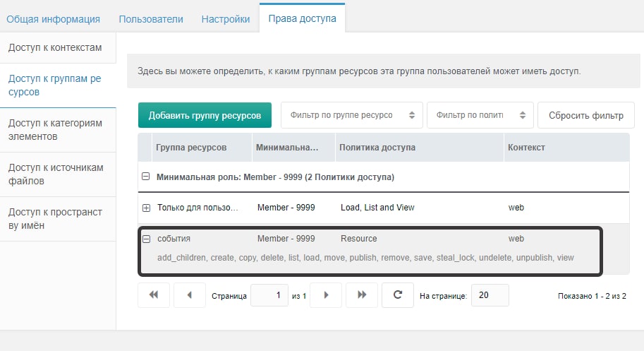
Task: Jump to the last page
Action: 361,295
